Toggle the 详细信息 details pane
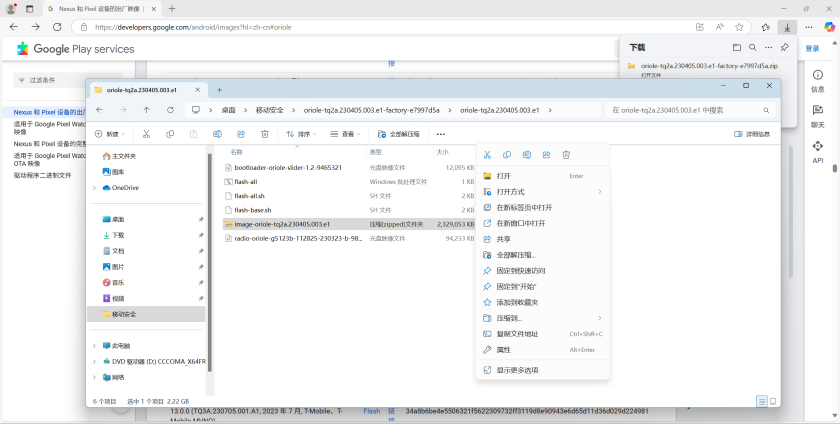840x424 pixels. (x=751, y=133)
